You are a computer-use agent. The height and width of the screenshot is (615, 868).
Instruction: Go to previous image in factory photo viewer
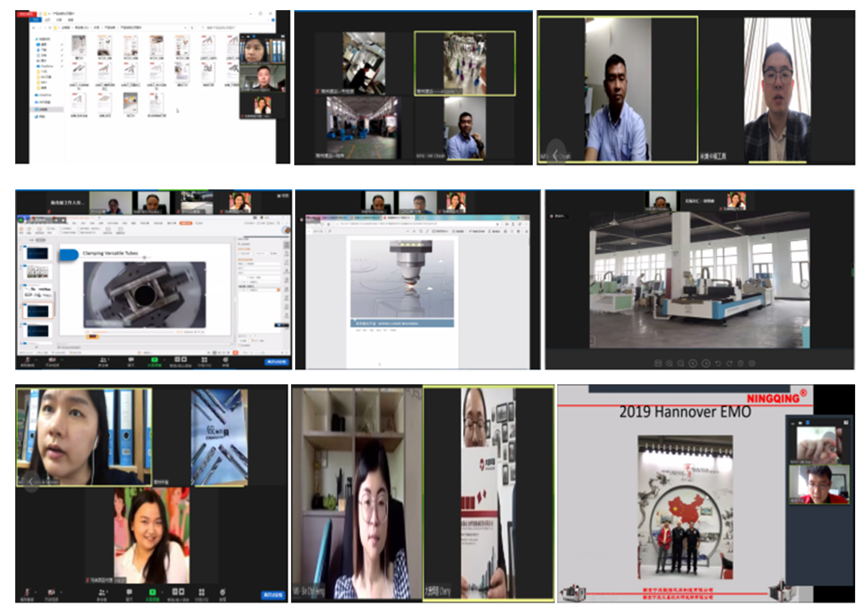pos(693,363)
